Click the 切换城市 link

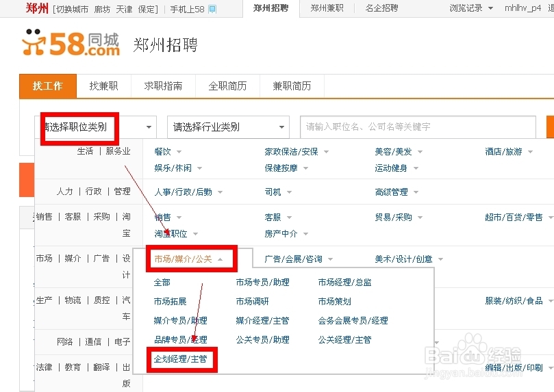pyautogui.click(x=73, y=9)
